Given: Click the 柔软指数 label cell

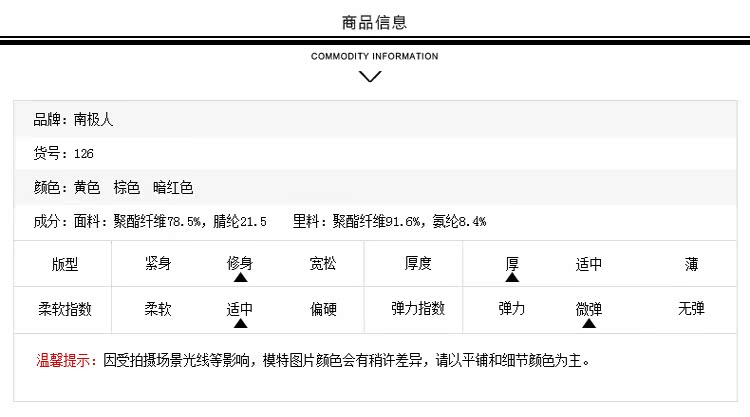Looking at the screenshot, I should 63,310.
